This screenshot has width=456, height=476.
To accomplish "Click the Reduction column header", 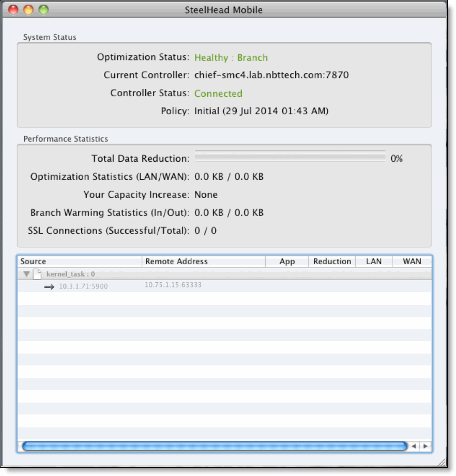I will [x=331, y=262].
